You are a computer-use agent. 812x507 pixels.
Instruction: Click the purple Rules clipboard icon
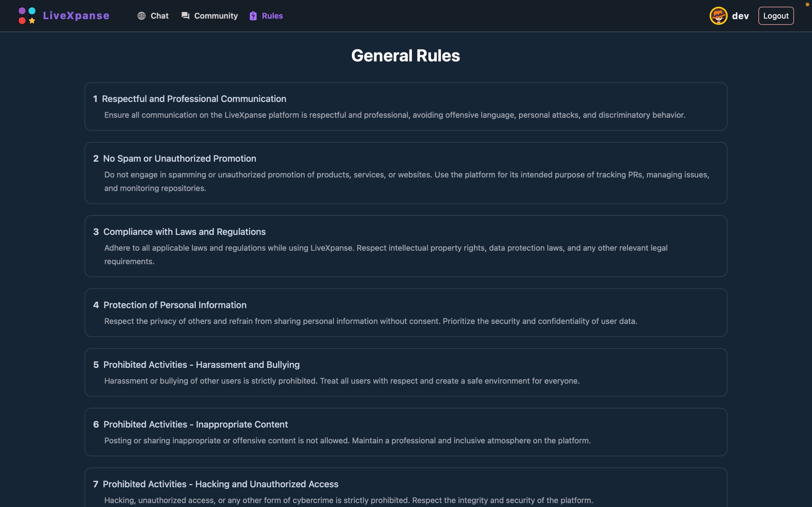click(253, 16)
